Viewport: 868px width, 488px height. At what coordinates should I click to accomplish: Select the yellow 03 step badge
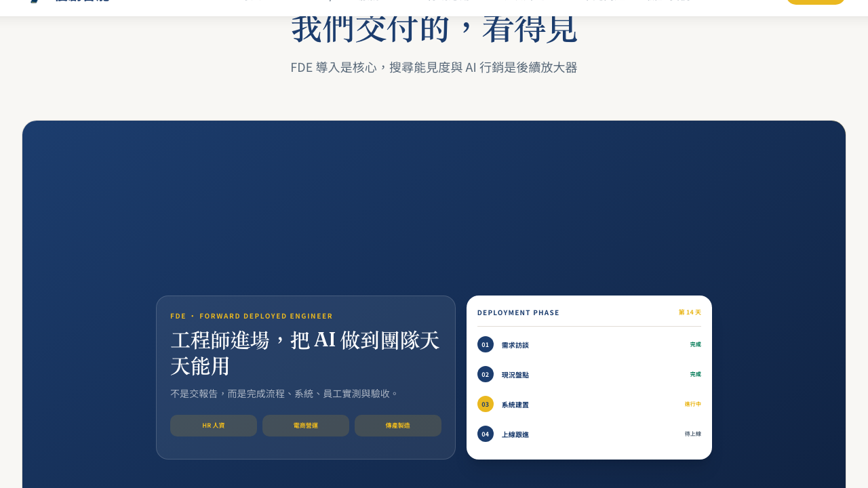(x=486, y=404)
